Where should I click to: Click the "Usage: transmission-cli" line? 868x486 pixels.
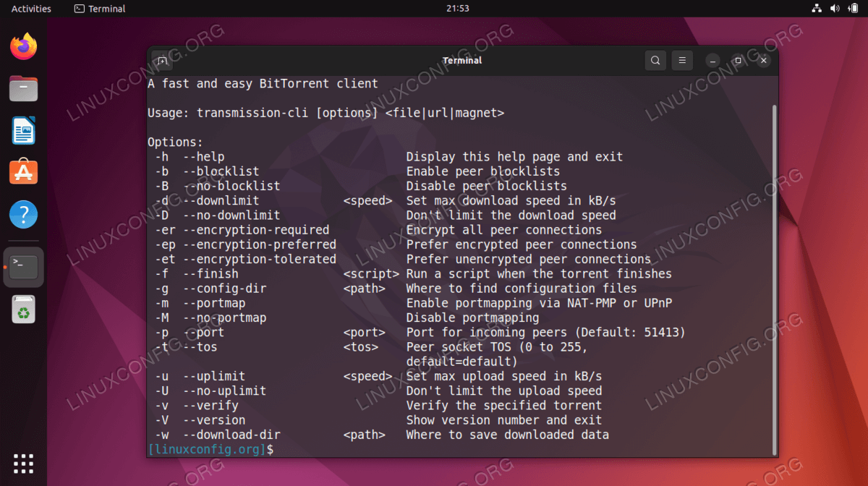[326, 113]
